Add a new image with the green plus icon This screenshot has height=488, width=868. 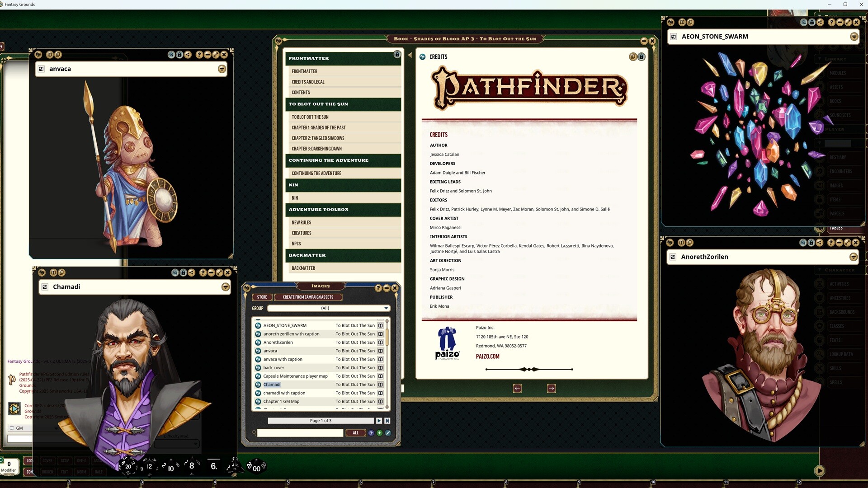click(x=379, y=433)
